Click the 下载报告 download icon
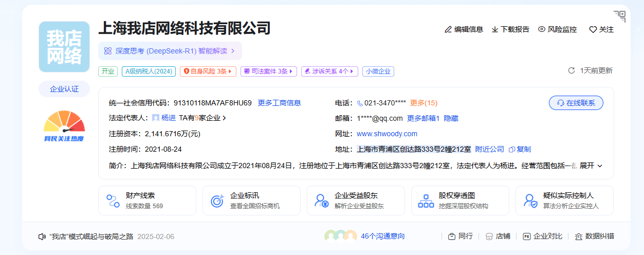The image size is (644, 255). pyautogui.click(x=495, y=29)
